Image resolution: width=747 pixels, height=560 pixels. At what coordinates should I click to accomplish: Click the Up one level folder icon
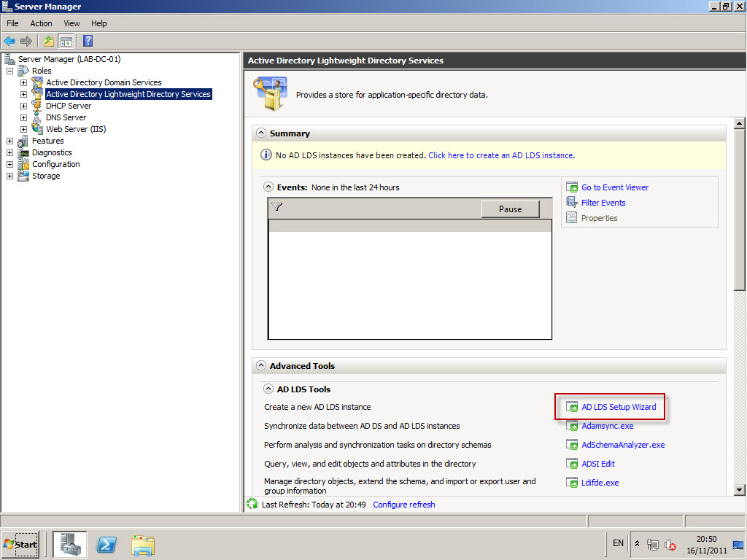point(49,42)
